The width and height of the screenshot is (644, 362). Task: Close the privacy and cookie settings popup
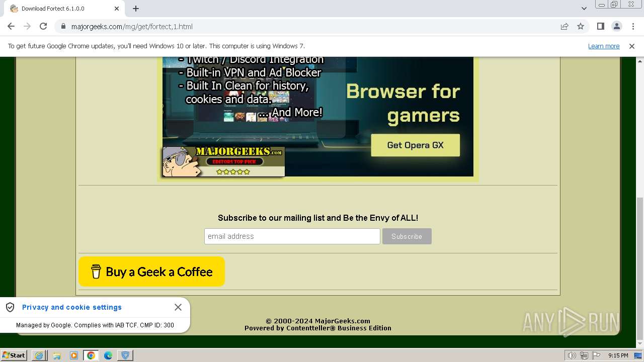click(x=178, y=307)
